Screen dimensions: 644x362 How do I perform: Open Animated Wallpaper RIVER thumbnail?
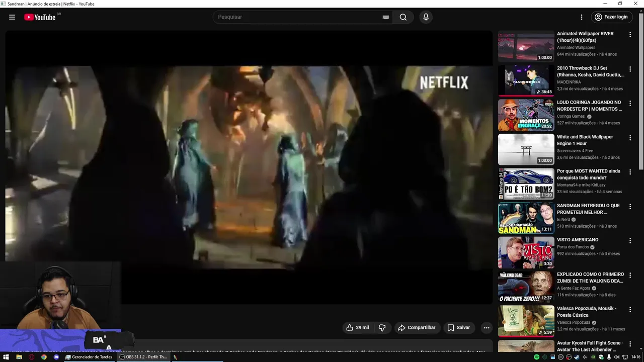coord(526,46)
